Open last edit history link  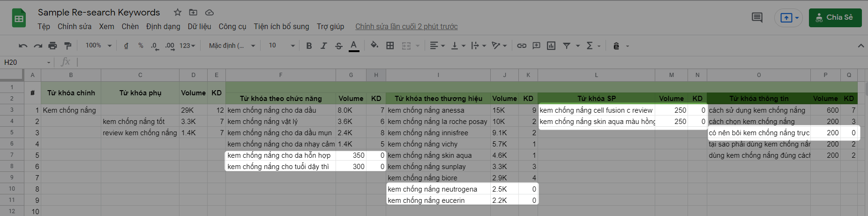point(406,26)
